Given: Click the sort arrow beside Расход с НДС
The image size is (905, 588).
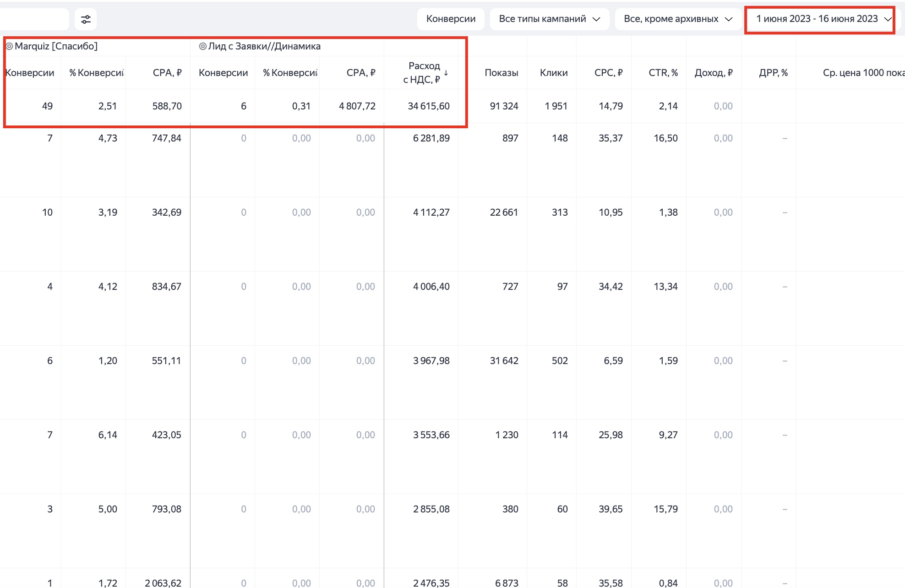Looking at the screenshot, I should point(446,73).
